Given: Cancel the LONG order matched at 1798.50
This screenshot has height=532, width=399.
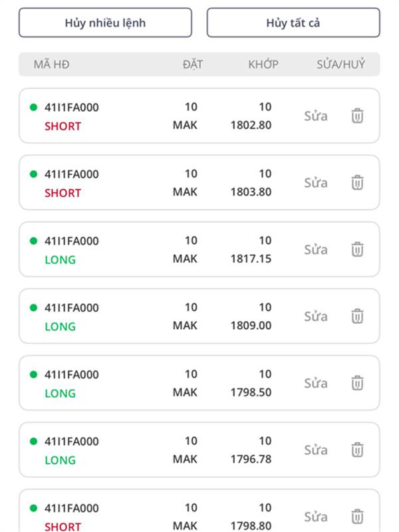Looking at the screenshot, I should coord(357,383).
